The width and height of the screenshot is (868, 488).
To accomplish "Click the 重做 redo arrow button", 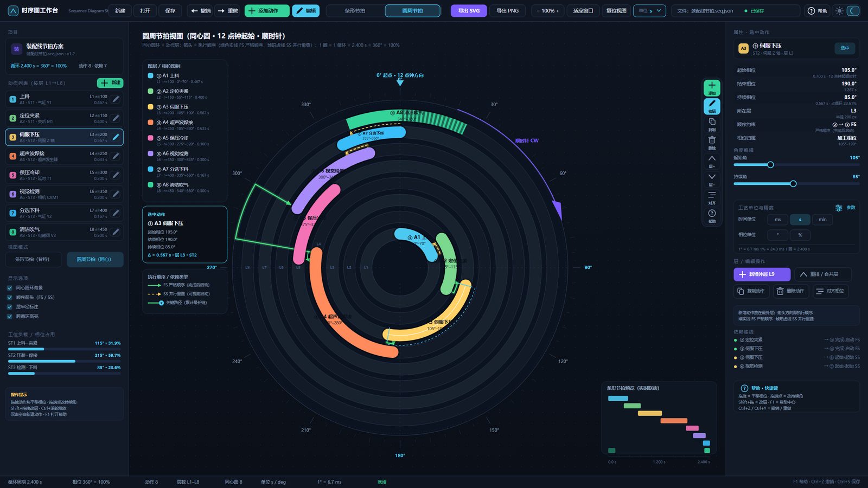I will point(228,11).
